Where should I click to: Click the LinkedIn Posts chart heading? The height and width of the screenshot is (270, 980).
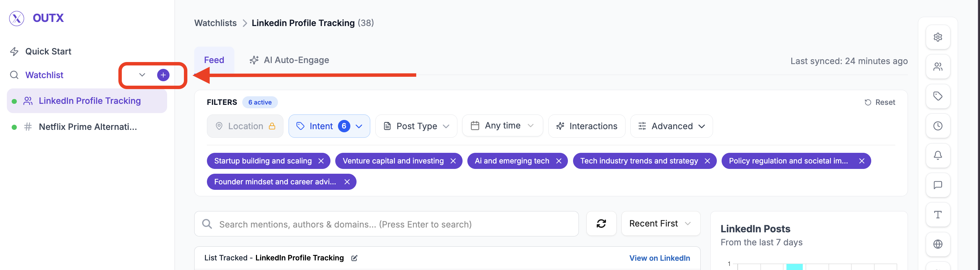pyautogui.click(x=755, y=229)
